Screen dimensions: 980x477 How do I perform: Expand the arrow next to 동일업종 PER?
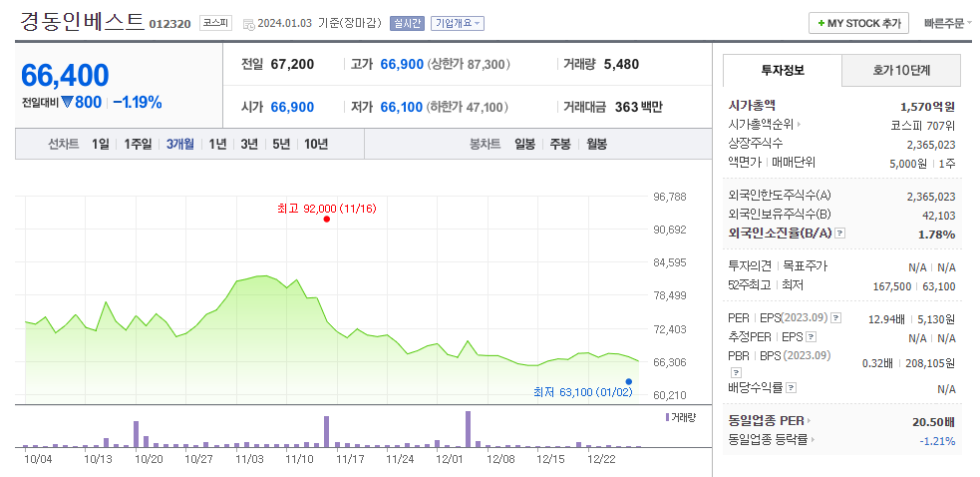tap(809, 421)
